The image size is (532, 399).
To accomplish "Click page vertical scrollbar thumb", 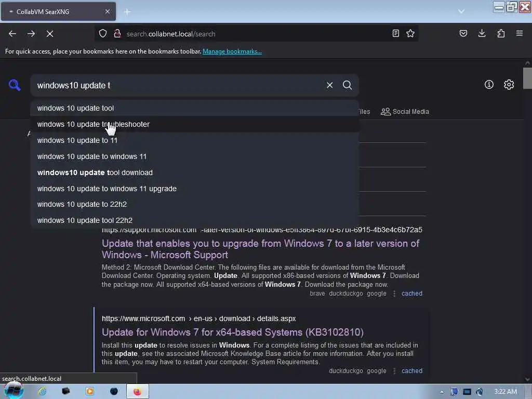I will 527,78.
